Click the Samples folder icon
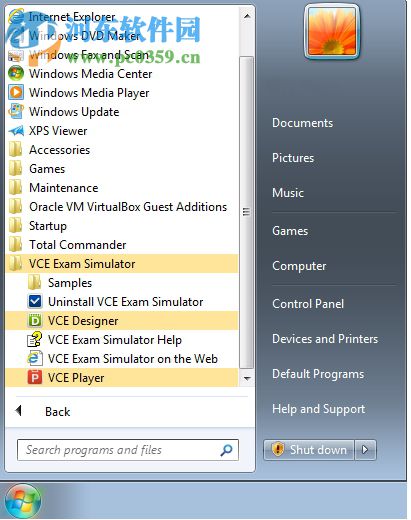 tap(34, 282)
